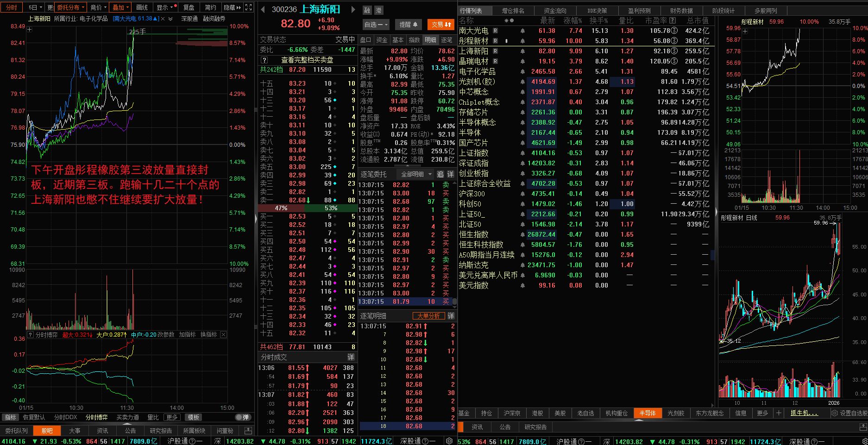Toggle the 指标 indicator button
This screenshot has height=445, width=868.
pos(10,417)
